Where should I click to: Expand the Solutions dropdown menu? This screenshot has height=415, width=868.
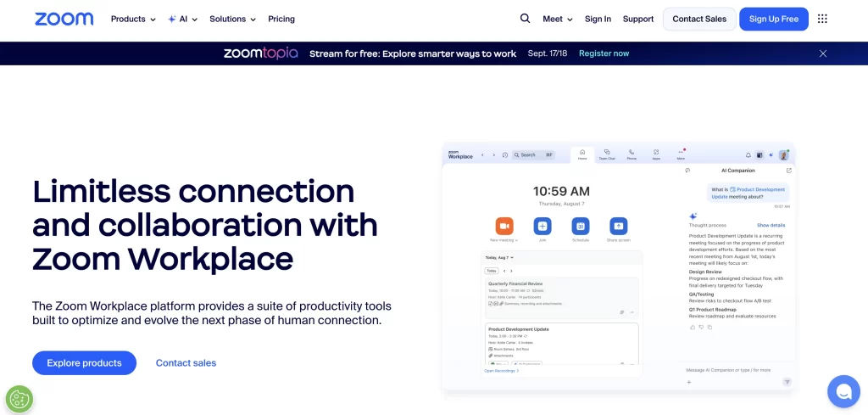coord(232,19)
